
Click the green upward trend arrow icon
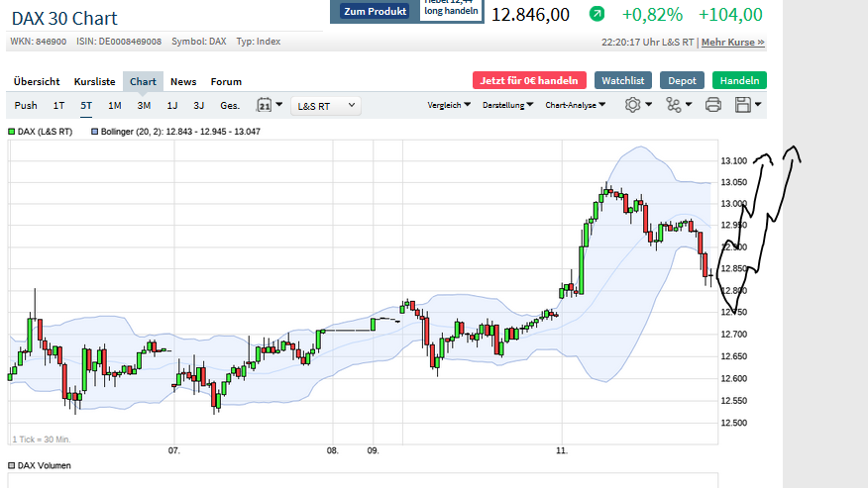tap(597, 14)
